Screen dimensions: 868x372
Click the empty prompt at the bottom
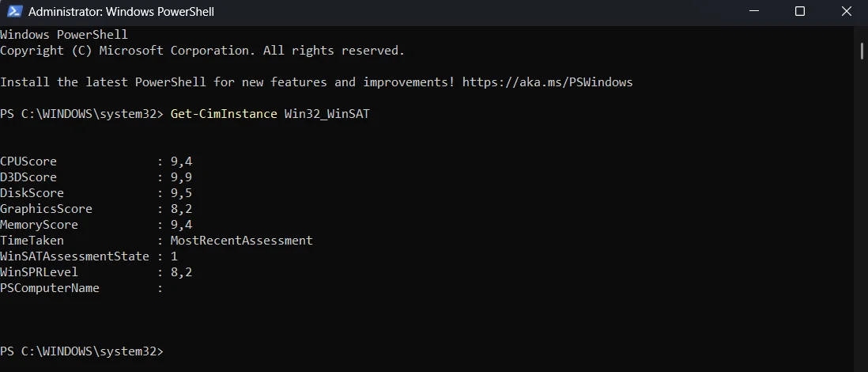[x=82, y=351]
